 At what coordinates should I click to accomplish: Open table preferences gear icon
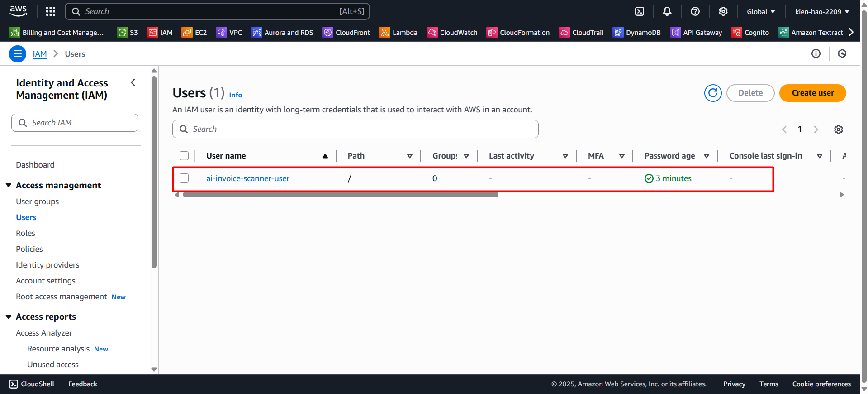(838, 130)
